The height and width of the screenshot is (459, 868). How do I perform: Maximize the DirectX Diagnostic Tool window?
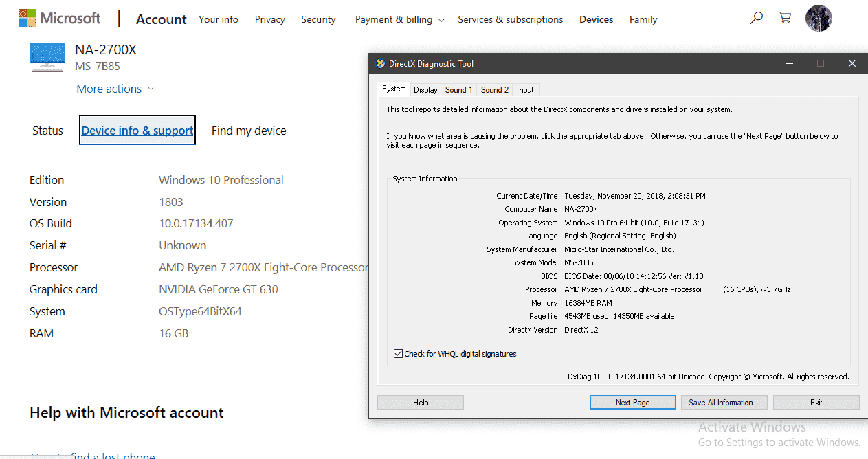pos(821,63)
